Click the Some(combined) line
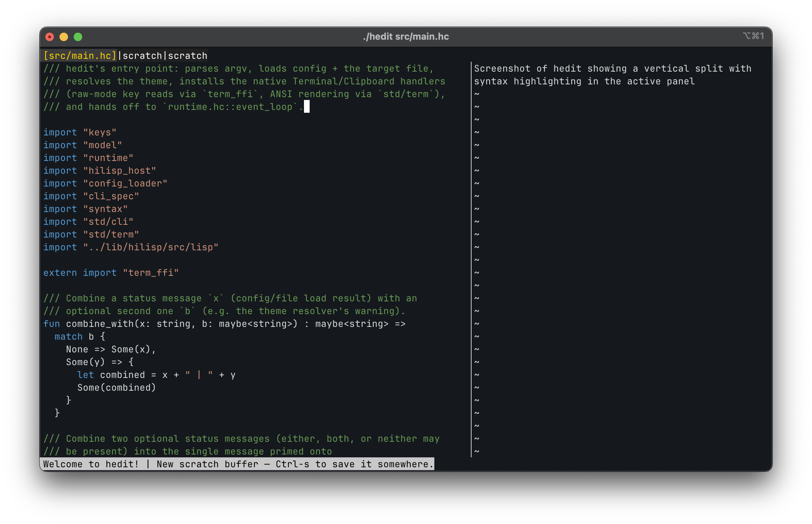The image size is (812, 524). (117, 388)
